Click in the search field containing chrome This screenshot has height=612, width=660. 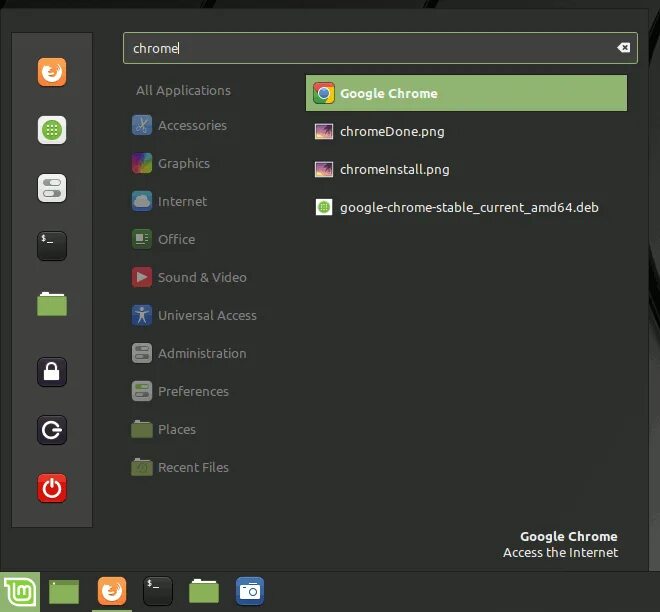tap(380, 48)
